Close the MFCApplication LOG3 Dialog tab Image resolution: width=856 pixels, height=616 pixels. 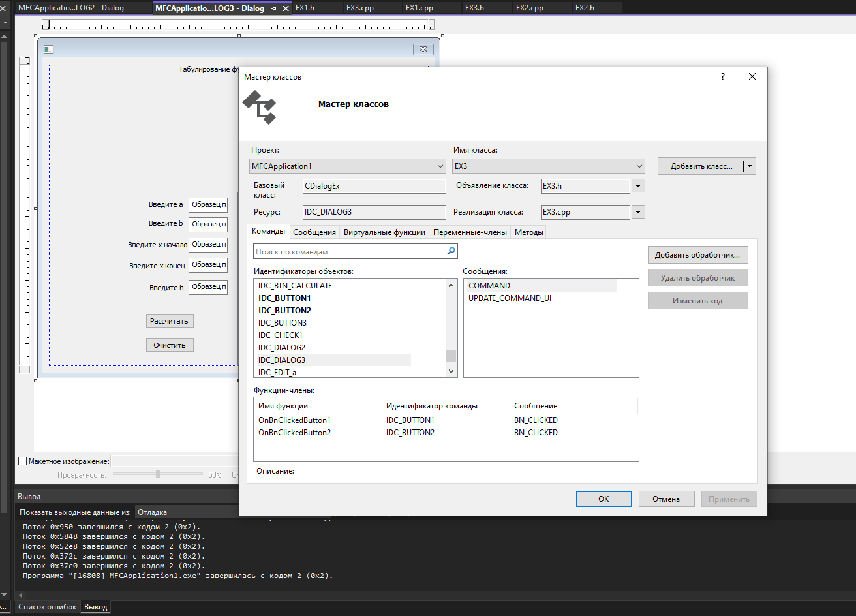[x=284, y=8]
